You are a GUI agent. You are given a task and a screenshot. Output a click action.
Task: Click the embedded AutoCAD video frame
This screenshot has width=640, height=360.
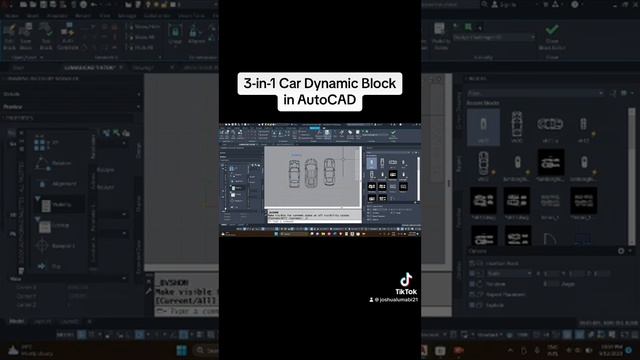(x=320, y=180)
